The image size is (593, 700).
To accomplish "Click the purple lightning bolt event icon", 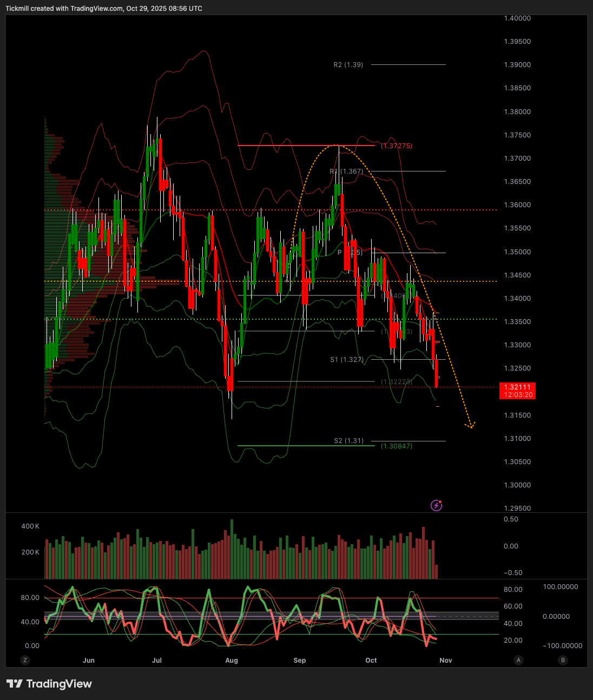I will (436, 506).
